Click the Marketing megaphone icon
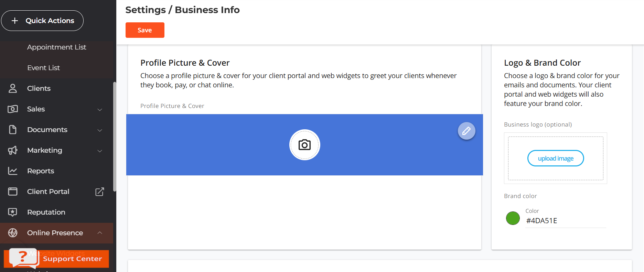Image resolution: width=644 pixels, height=272 pixels. pos(13,150)
